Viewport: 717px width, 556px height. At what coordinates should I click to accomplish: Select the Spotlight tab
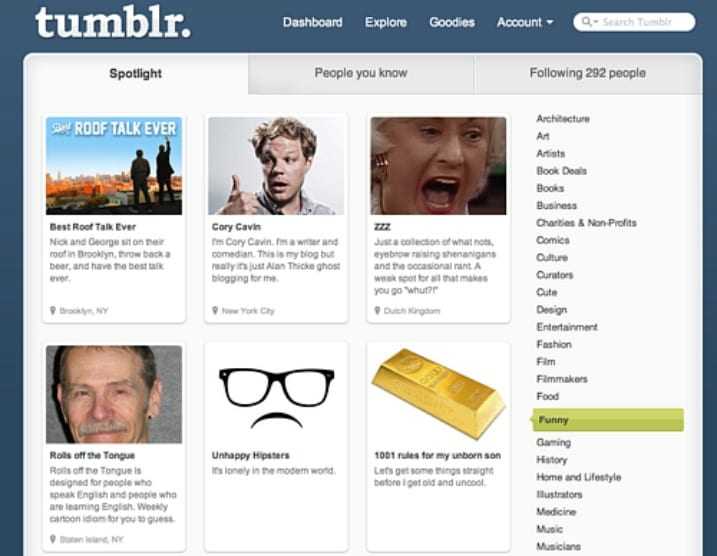(x=136, y=74)
